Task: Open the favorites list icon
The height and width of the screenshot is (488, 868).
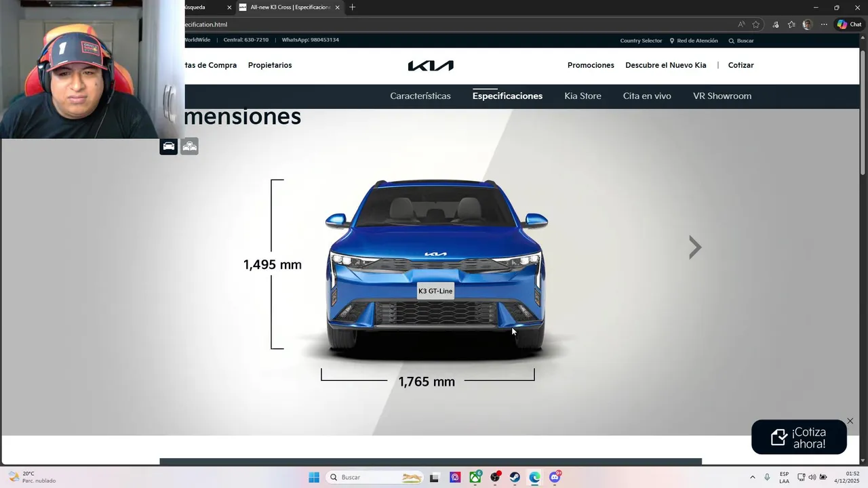Action: pos(791,24)
